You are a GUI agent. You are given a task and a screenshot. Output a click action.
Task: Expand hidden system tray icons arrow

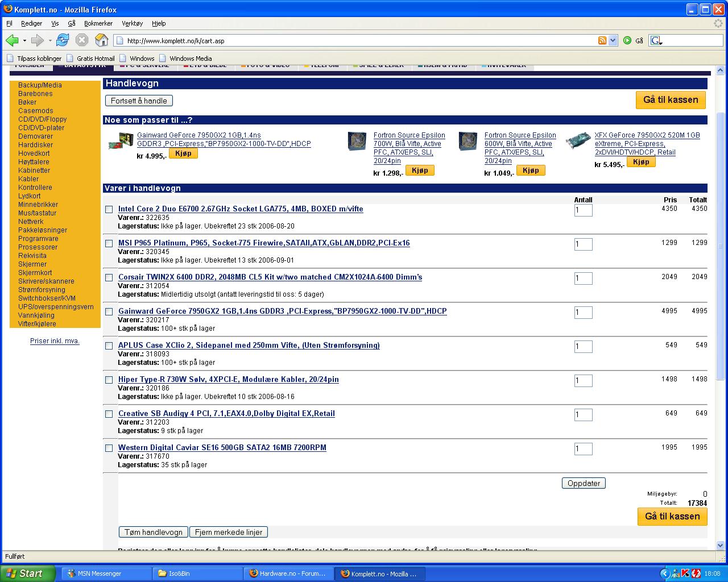[x=664, y=573]
